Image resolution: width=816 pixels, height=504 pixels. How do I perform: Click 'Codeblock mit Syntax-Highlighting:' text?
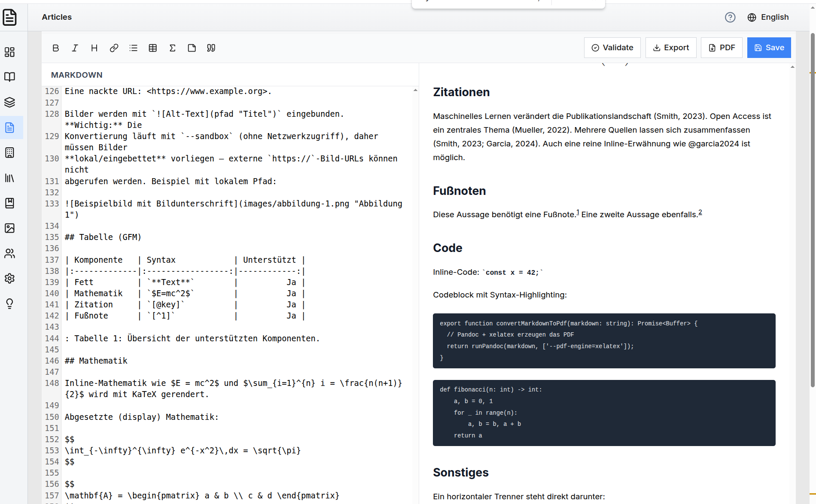pyautogui.click(x=500, y=295)
